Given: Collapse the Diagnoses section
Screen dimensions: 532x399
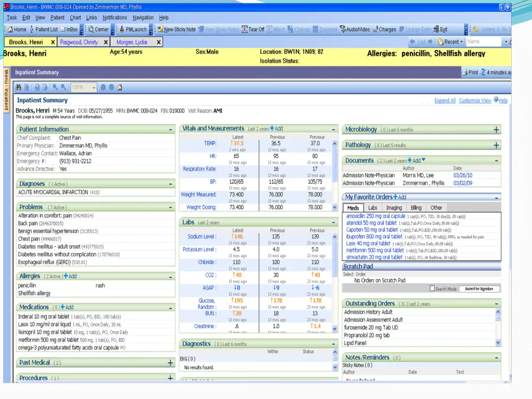Looking at the screenshot, I should [170, 184].
